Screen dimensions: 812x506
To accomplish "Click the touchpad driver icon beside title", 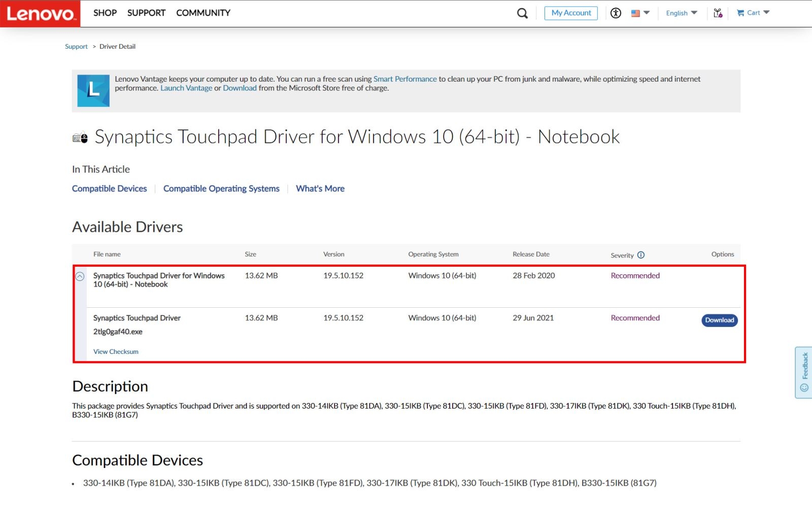I will pyautogui.click(x=80, y=137).
